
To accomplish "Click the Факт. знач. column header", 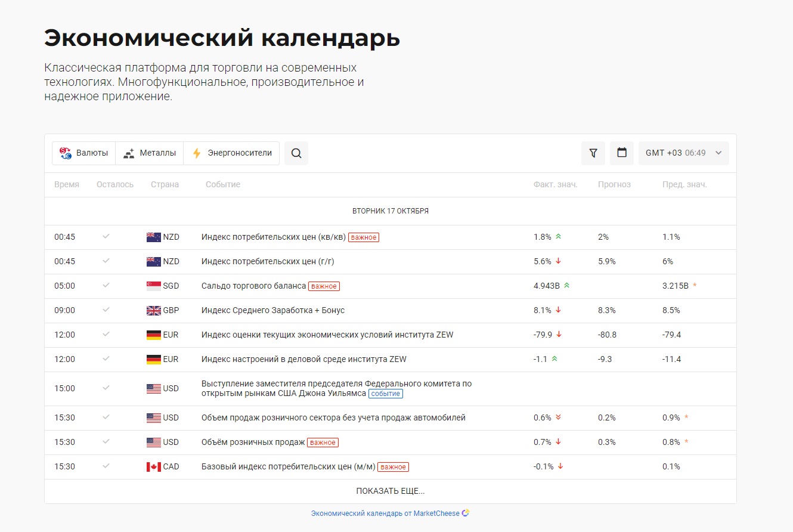I will [x=556, y=185].
